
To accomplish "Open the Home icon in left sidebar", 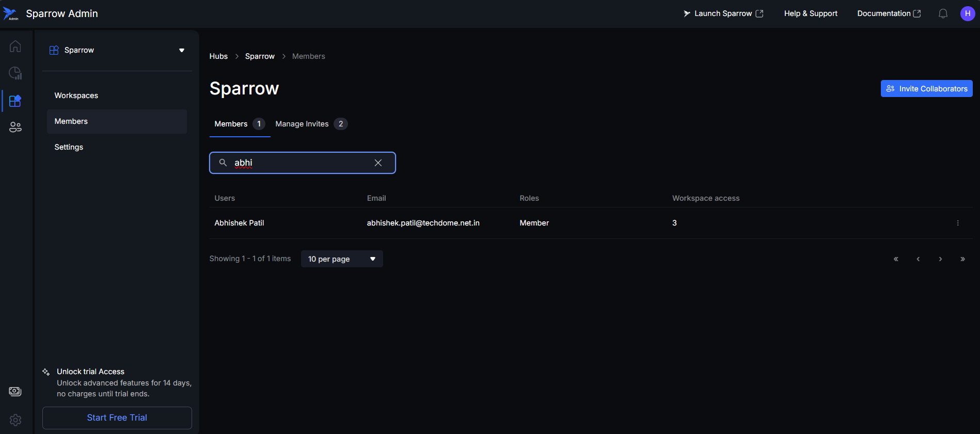I will (15, 46).
